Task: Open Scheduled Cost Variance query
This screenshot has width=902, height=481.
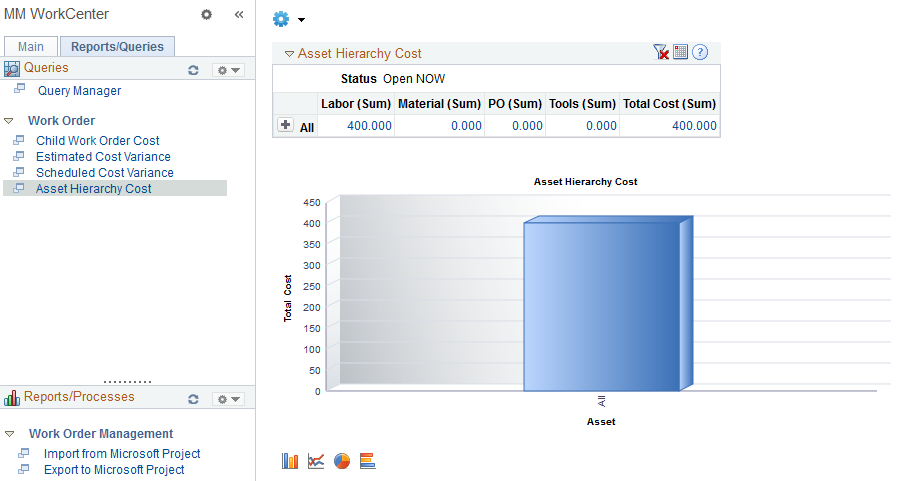Action: (x=105, y=173)
